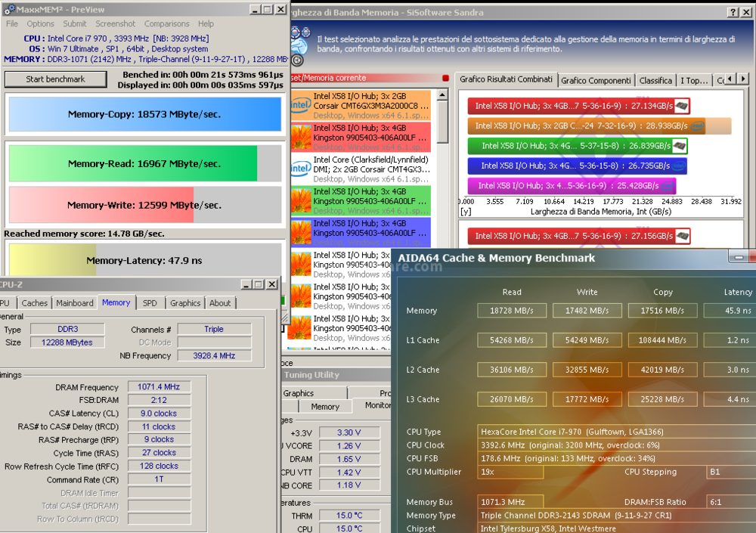Switch to the SPD tab in CPU-Z
Image resolution: width=756 pixels, height=533 pixels.
(x=150, y=303)
